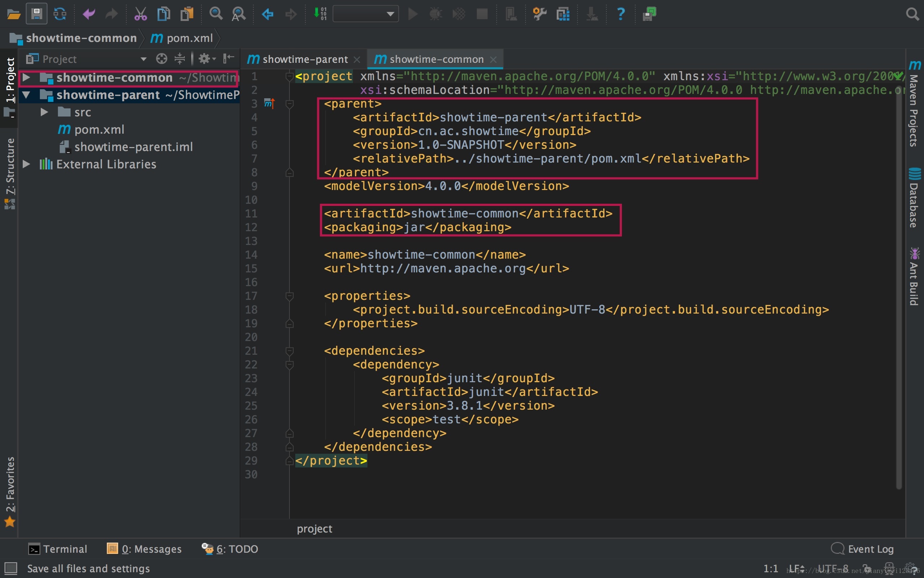Image resolution: width=924 pixels, height=578 pixels.
Task: Click the Make Project binary-arrow icon
Action: click(320, 14)
